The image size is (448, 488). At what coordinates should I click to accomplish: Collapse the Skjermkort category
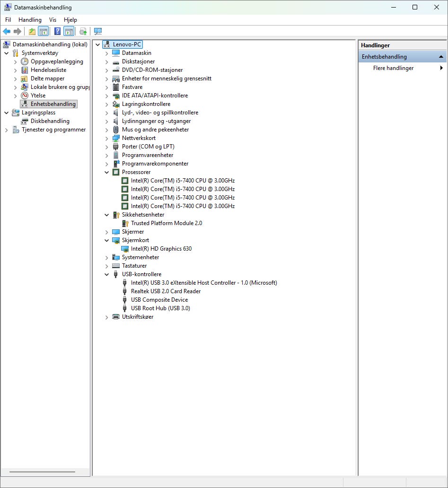[107, 240]
